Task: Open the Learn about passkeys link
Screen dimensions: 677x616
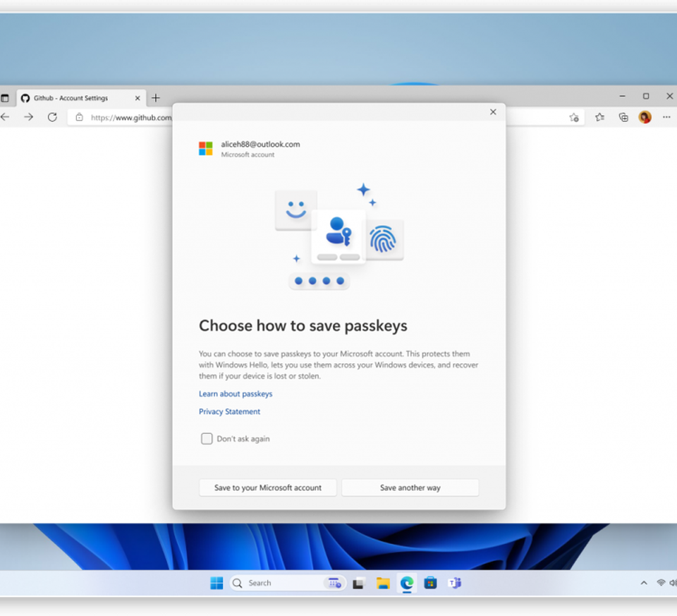Action: 236,394
